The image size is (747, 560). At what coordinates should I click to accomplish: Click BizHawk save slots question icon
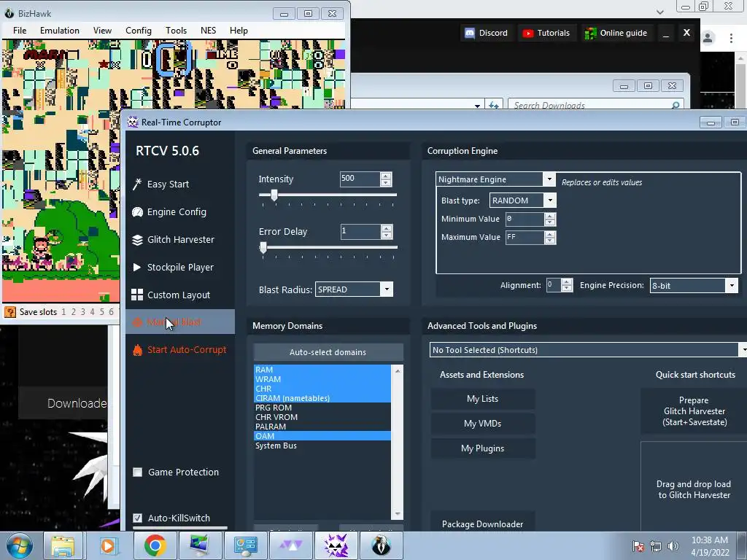click(9, 312)
